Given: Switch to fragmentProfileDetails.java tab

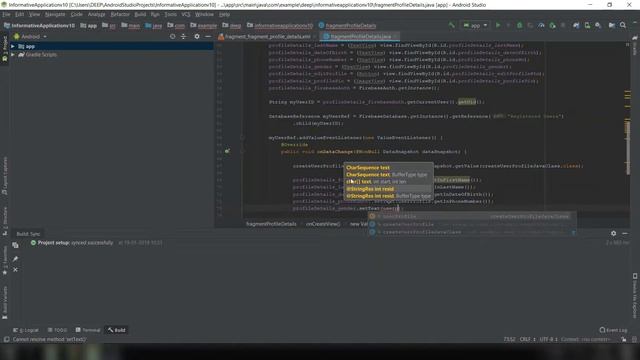Looking at the screenshot, I should tap(360, 36).
